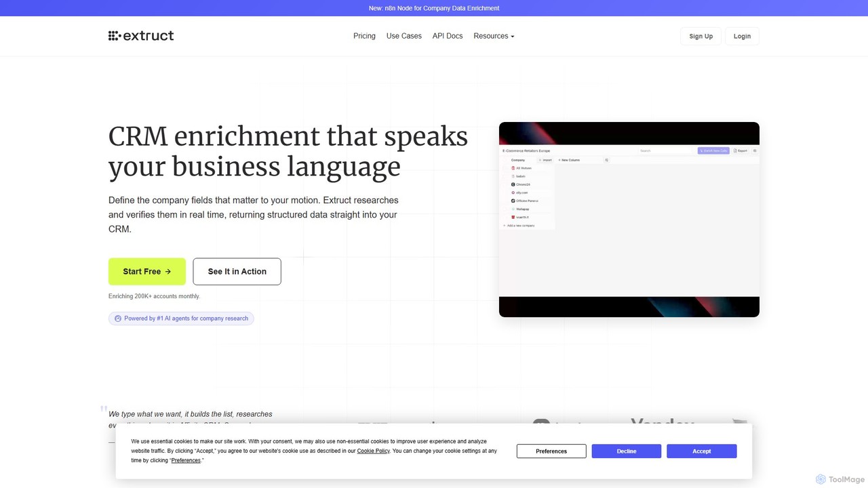The width and height of the screenshot is (868, 488).
Task: Select the ba&sh company row
Action: (527, 176)
